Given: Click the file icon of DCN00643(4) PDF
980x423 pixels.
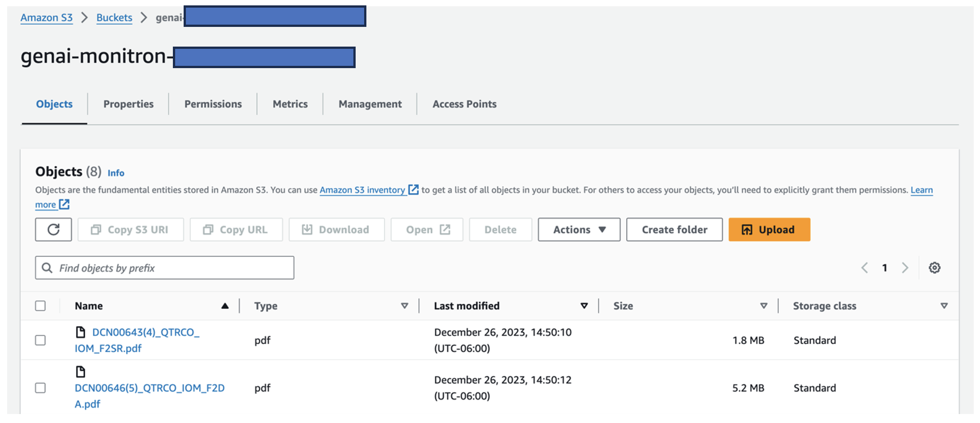Looking at the screenshot, I should click(x=81, y=332).
